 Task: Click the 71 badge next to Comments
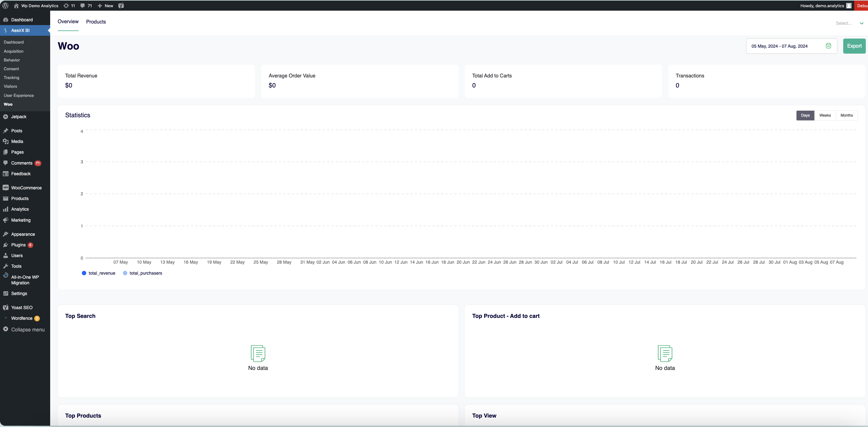[38, 163]
